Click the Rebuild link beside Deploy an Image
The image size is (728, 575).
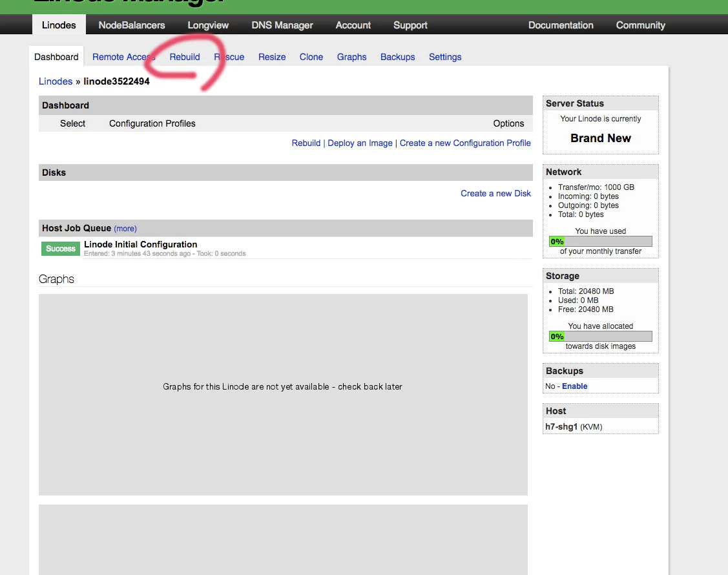pos(306,143)
